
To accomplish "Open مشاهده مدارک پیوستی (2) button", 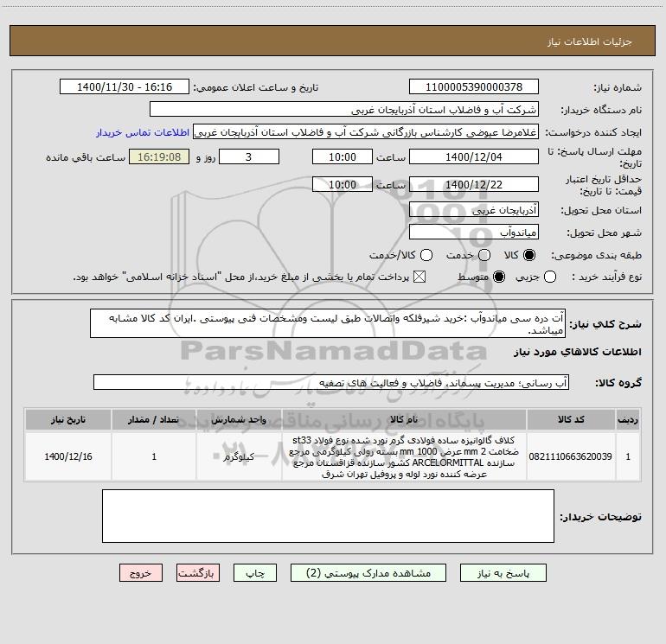I will tap(368, 573).
